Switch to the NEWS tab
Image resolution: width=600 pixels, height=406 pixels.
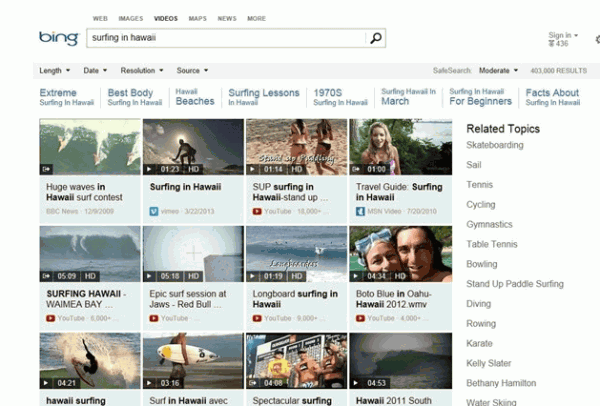227,18
